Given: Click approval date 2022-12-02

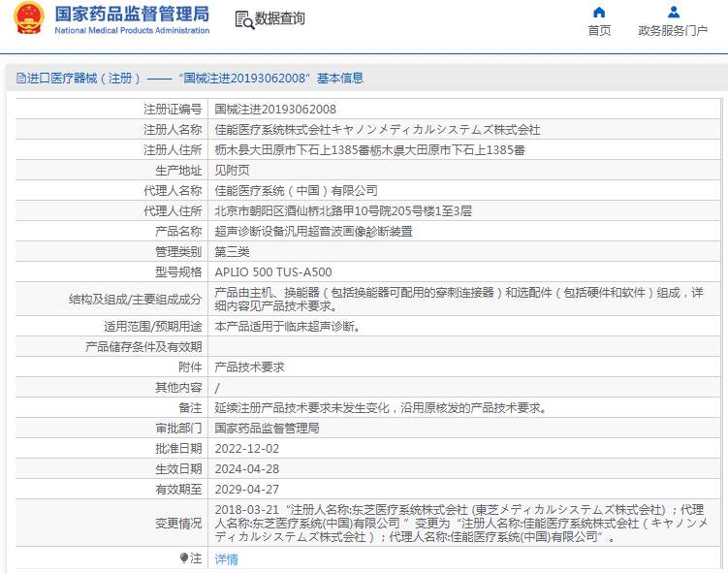Looking at the screenshot, I should pos(247,449).
